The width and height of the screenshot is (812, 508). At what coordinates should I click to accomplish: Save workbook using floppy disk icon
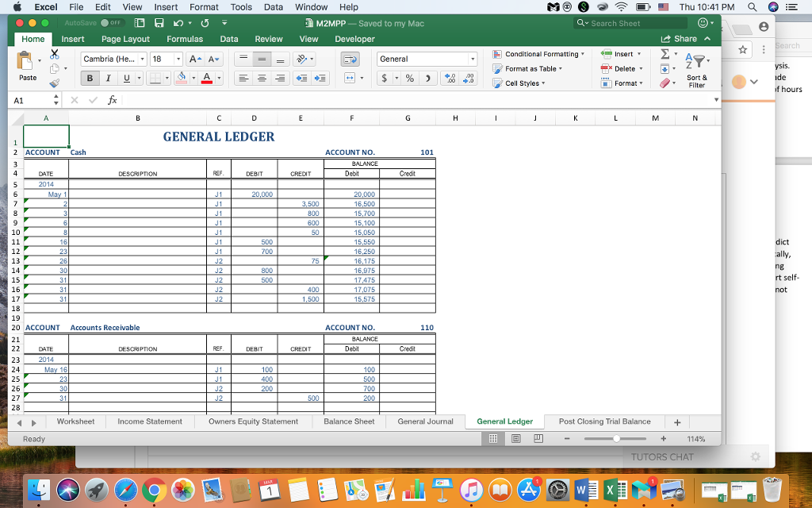159,23
